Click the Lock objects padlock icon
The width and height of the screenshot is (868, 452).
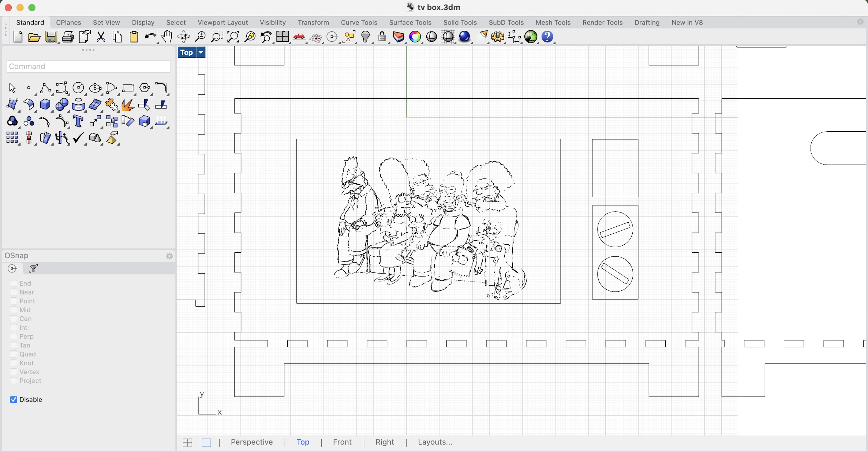pos(382,37)
